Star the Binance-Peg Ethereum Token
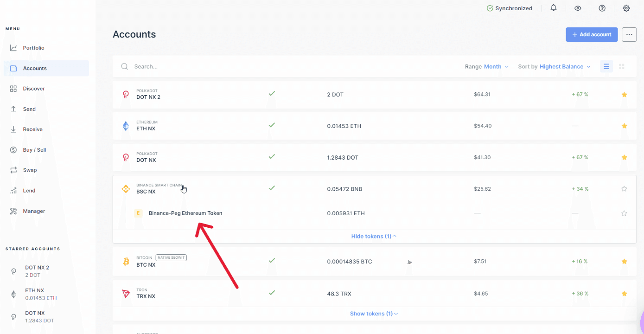644x334 pixels. click(624, 213)
